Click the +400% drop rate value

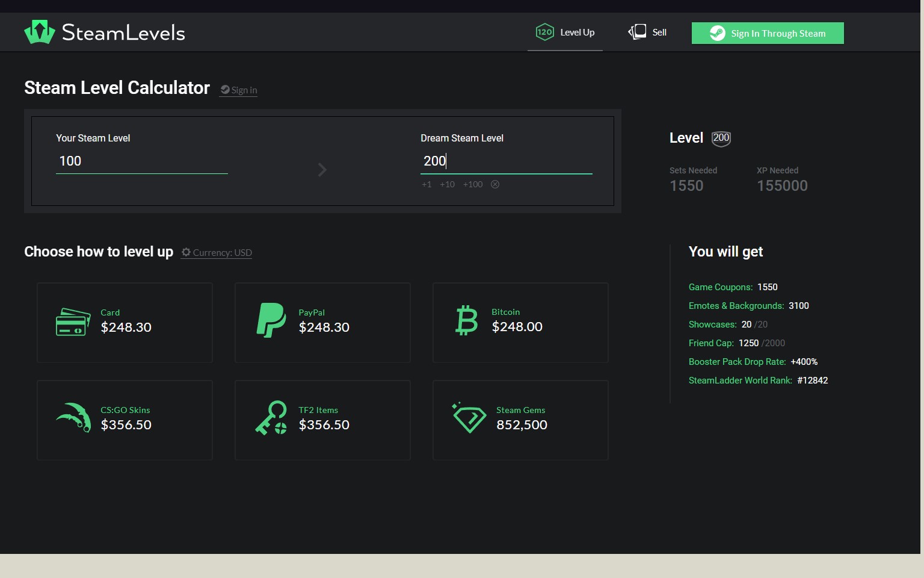pos(804,362)
